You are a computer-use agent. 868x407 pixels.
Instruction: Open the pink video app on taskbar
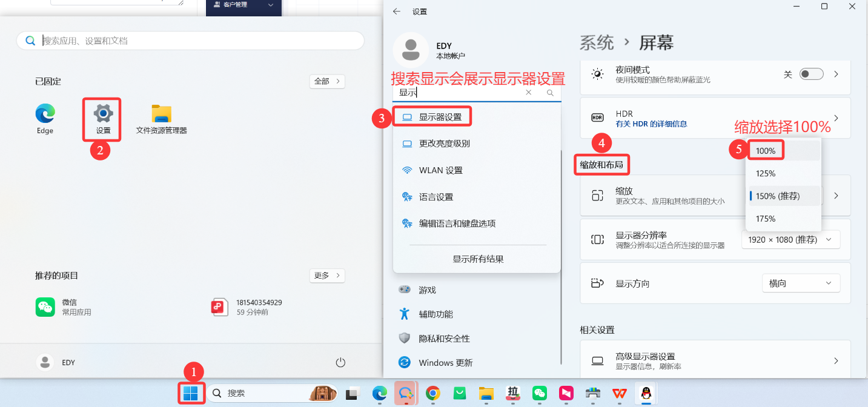566,394
